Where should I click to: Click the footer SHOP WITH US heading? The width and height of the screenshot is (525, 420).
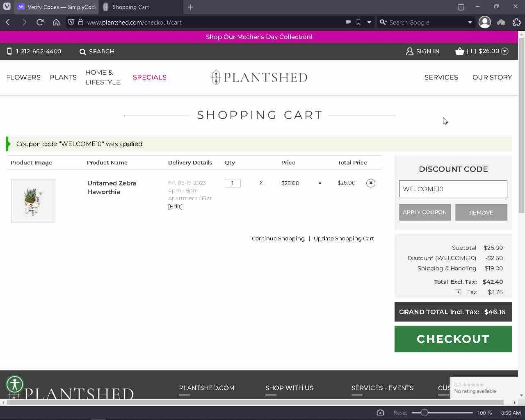click(x=289, y=388)
